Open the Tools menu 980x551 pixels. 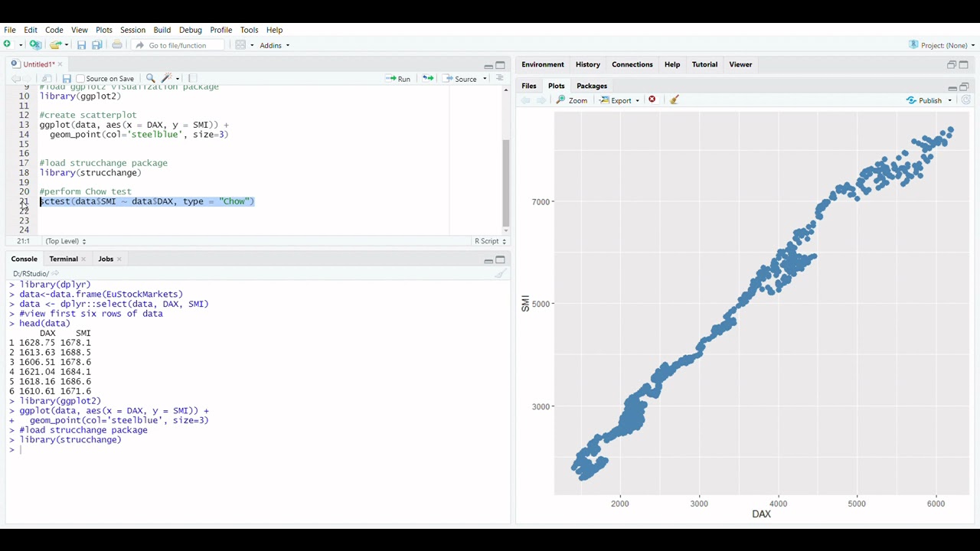click(249, 30)
